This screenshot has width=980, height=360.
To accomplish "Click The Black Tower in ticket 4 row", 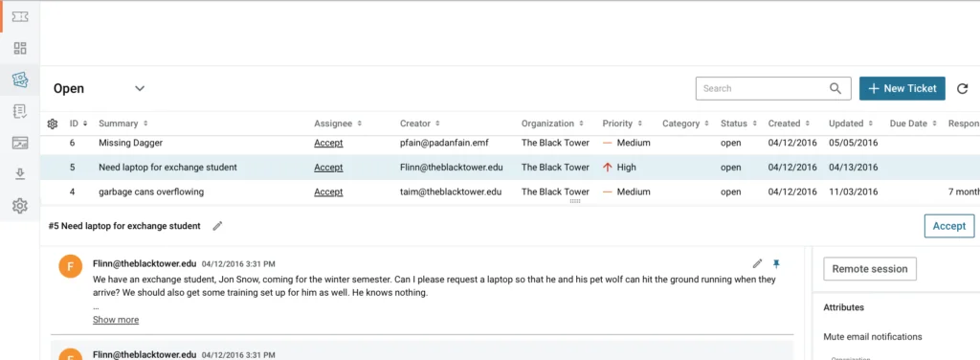I will tap(555, 191).
